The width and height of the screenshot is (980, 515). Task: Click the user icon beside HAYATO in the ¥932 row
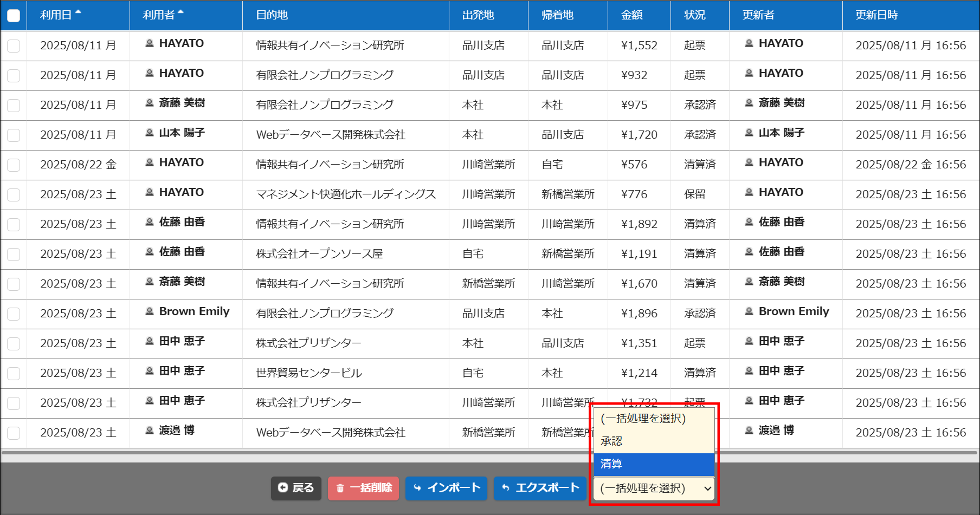pyautogui.click(x=150, y=73)
